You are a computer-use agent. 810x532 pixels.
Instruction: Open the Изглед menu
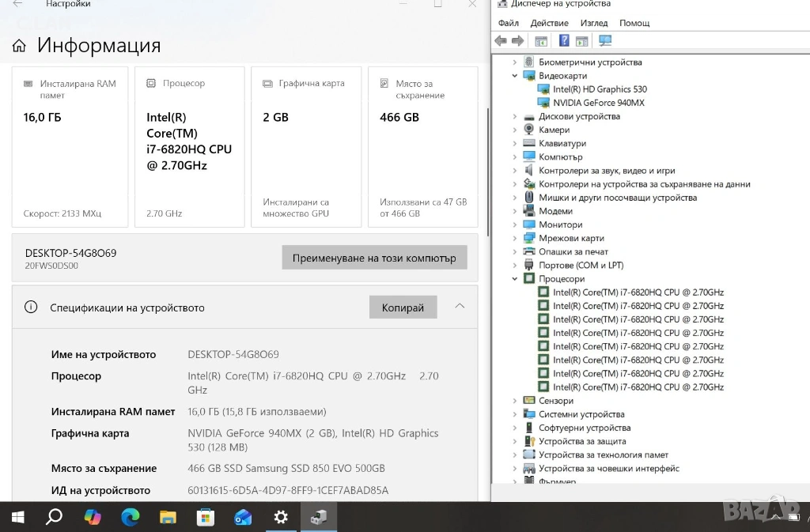[594, 23]
